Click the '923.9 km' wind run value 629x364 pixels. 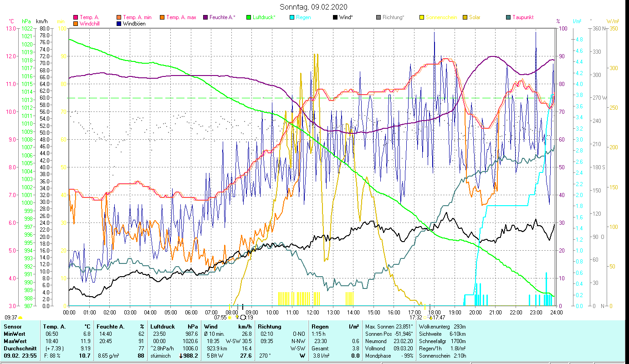point(216,349)
